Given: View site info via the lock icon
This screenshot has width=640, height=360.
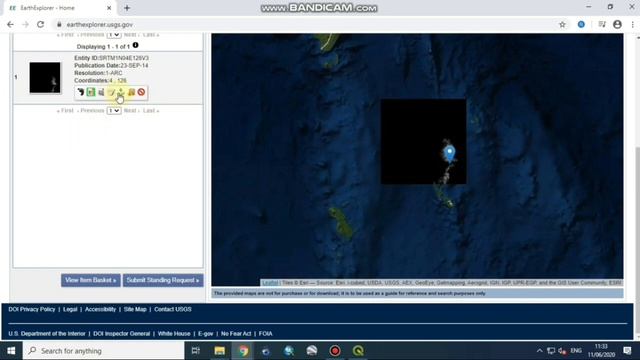Looking at the screenshot, I should pyautogui.click(x=59, y=24).
